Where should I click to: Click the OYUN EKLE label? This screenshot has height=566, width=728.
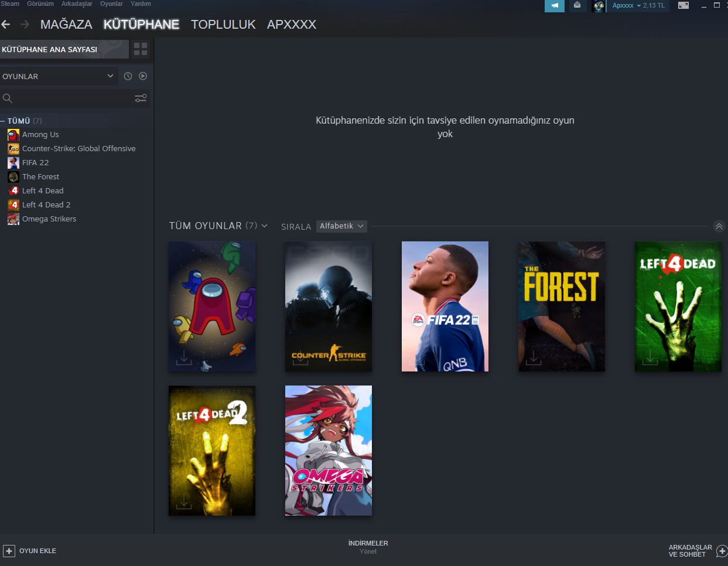tap(37, 551)
